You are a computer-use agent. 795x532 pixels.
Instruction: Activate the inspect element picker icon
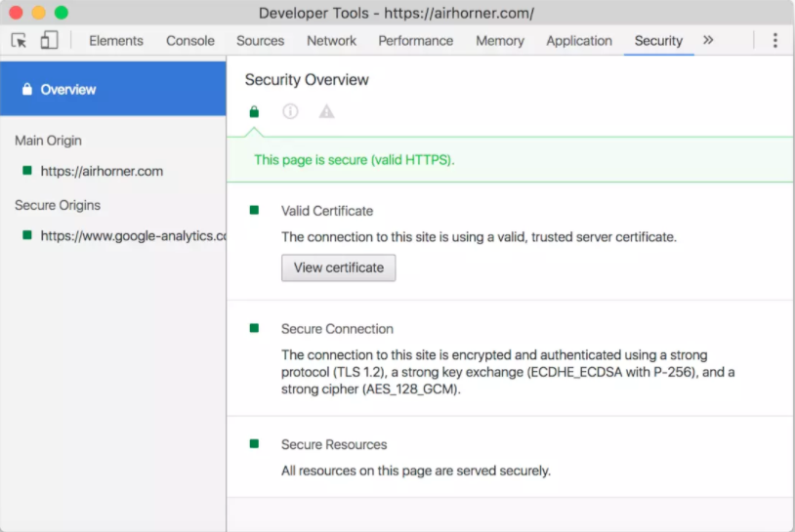(x=19, y=41)
